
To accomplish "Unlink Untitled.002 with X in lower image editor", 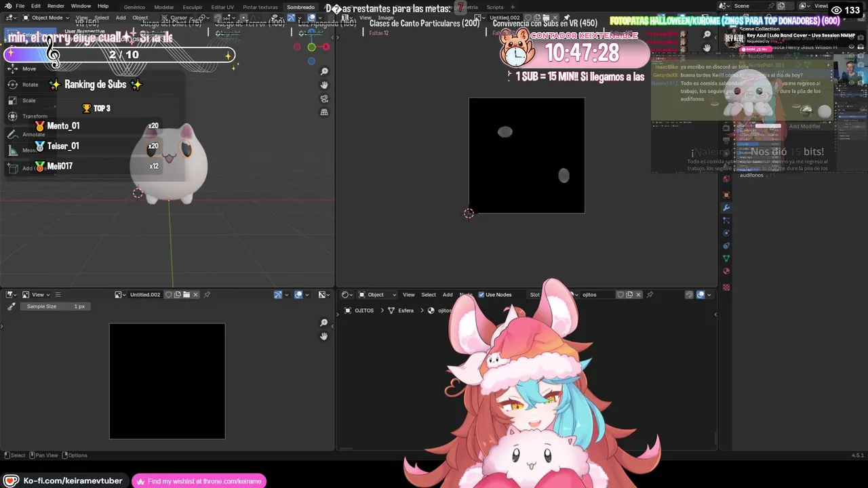I will pos(195,295).
